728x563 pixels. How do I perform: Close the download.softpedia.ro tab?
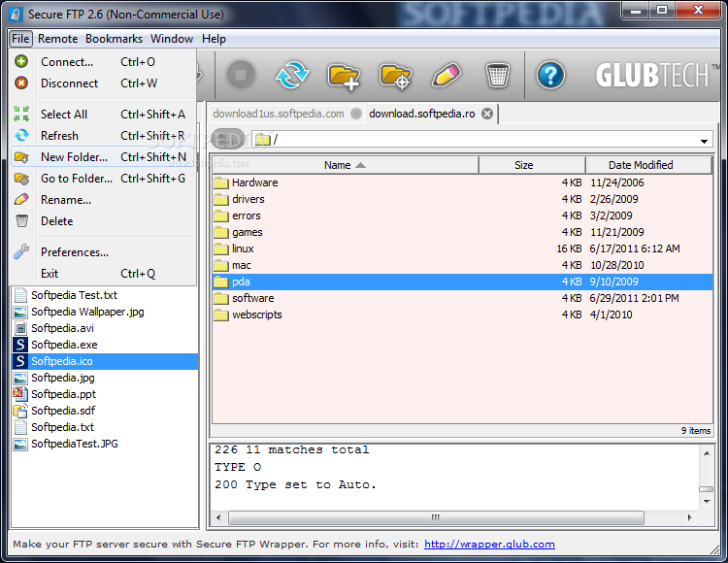[487, 114]
